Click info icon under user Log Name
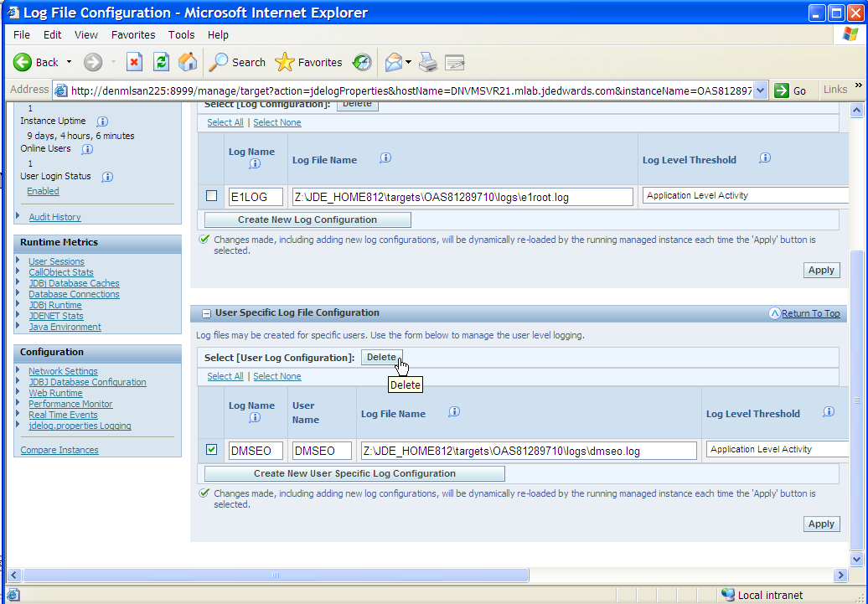 255,417
